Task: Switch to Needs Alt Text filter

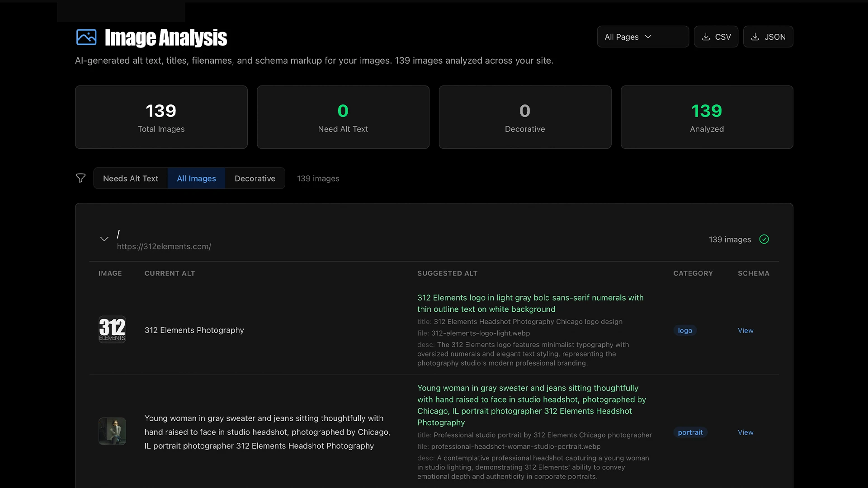Action: click(x=131, y=178)
